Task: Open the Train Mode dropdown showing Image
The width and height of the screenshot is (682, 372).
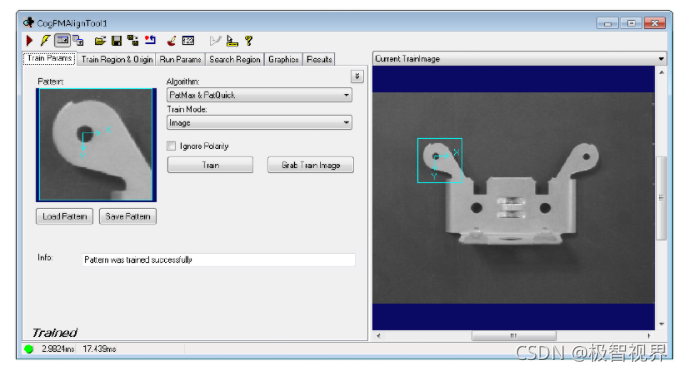Action: point(259,123)
